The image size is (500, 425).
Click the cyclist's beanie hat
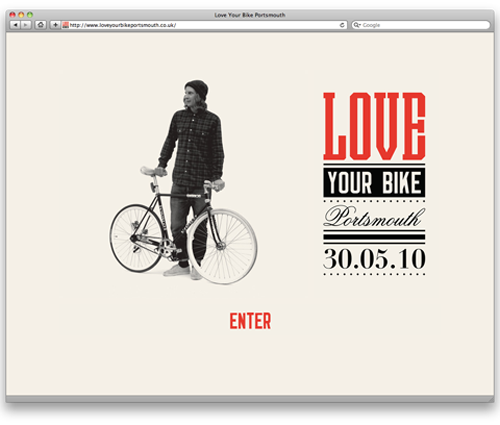[197, 89]
